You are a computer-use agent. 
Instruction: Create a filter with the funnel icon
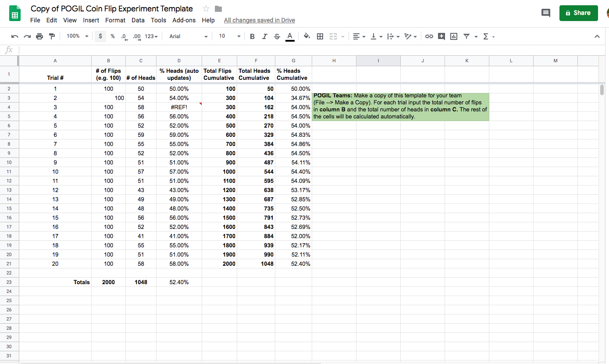pos(466,36)
